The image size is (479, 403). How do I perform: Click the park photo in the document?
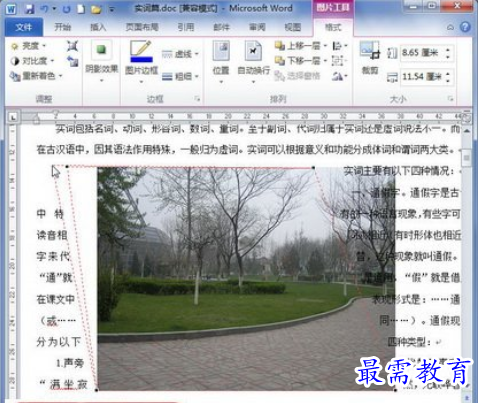coord(246,278)
